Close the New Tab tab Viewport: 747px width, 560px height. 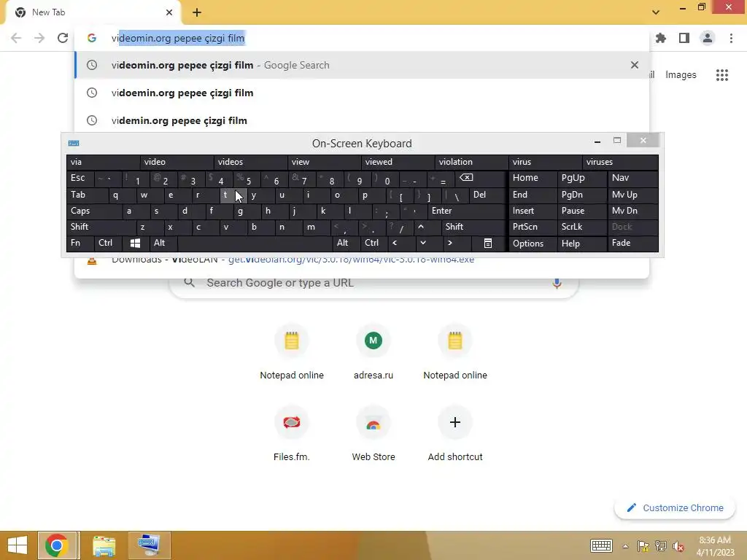[x=169, y=12]
